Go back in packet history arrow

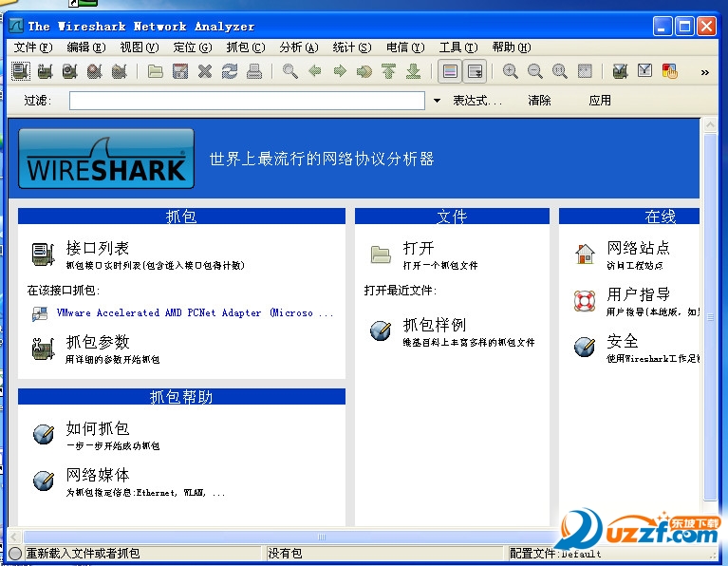315,71
